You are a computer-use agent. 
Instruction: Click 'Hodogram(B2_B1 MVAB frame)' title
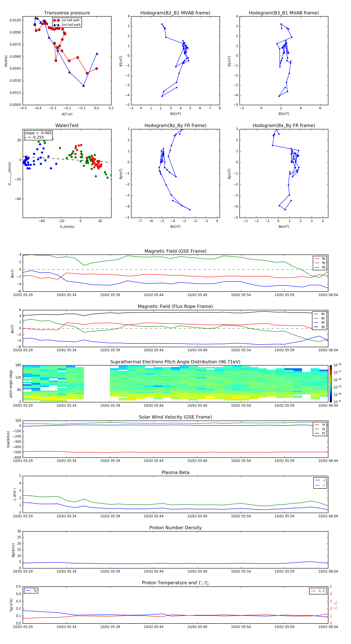coord(175,13)
